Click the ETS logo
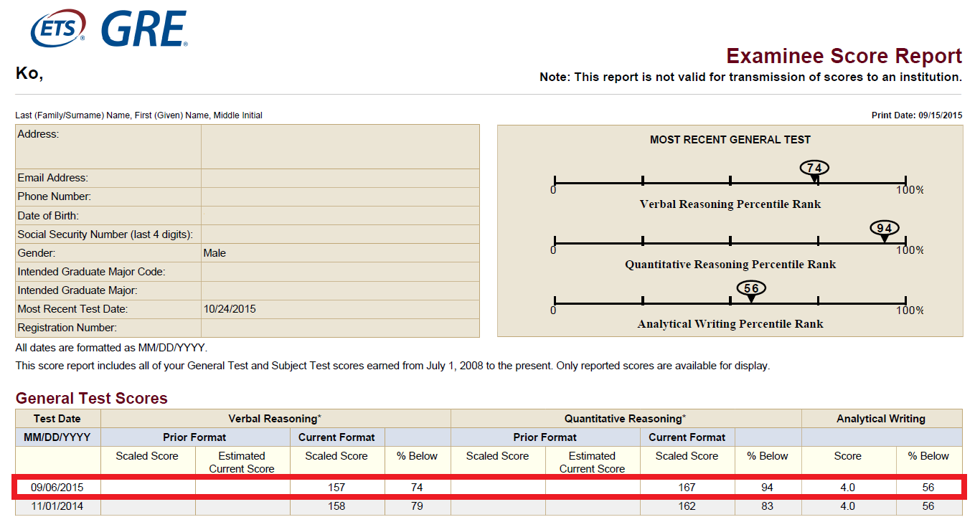 tap(59, 29)
